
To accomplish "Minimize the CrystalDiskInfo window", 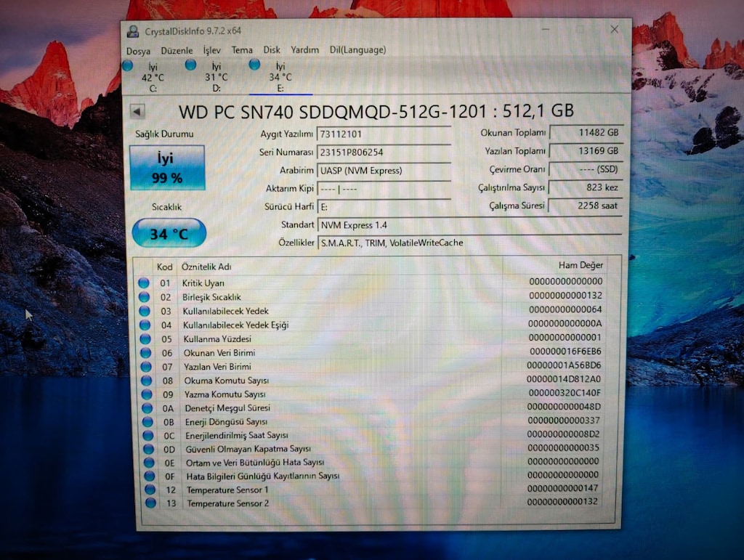I will point(546,29).
